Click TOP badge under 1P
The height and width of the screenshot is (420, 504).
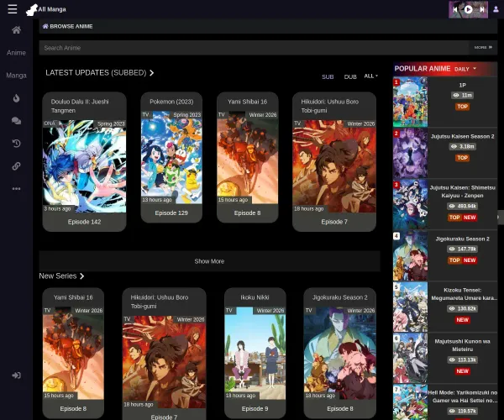click(463, 107)
